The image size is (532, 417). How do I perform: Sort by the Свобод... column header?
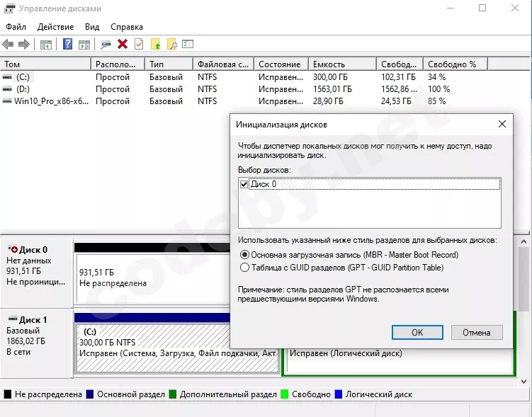(x=400, y=64)
